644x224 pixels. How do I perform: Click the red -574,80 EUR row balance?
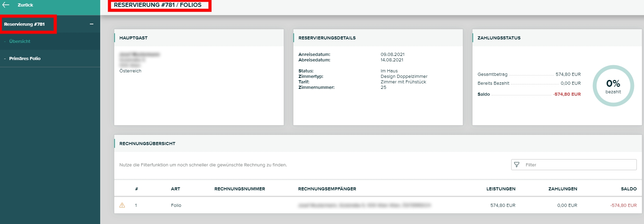click(623, 205)
